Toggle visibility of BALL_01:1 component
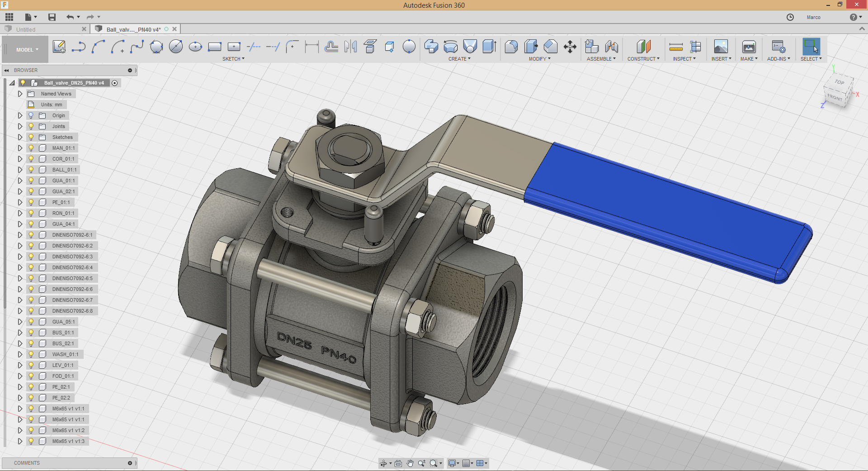The image size is (868, 471). click(x=31, y=170)
